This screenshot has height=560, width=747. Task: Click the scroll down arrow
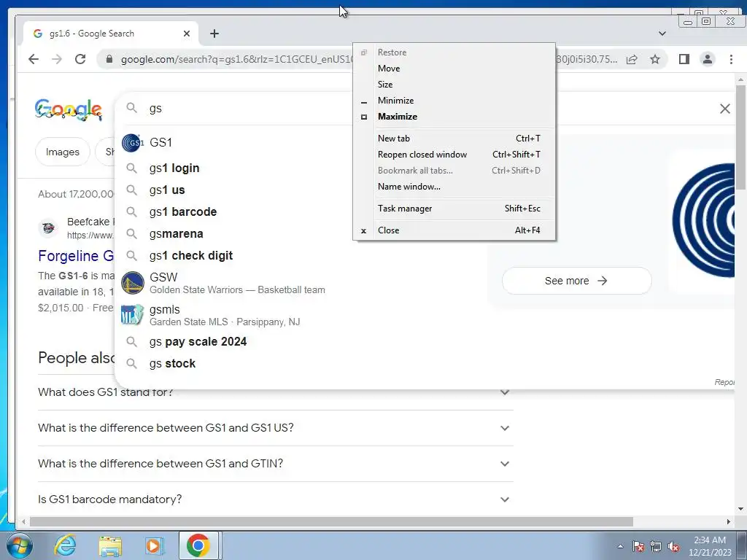[x=740, y=509]
